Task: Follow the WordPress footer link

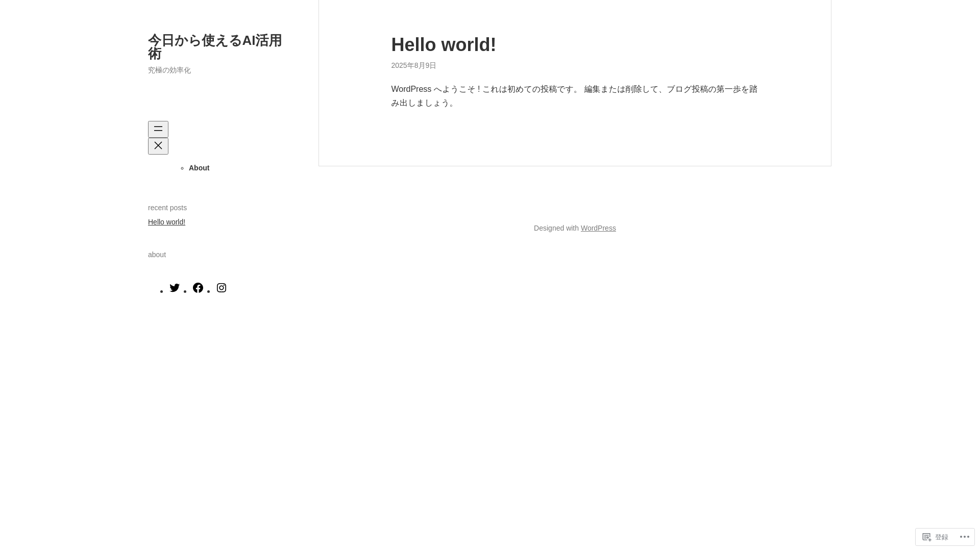Action: point(598,228)
